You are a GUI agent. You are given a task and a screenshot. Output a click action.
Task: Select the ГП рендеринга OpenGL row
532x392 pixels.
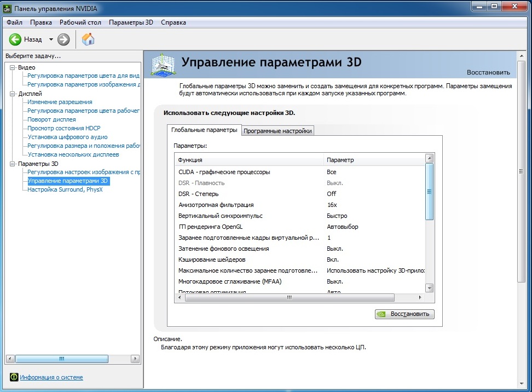point(300,227)
